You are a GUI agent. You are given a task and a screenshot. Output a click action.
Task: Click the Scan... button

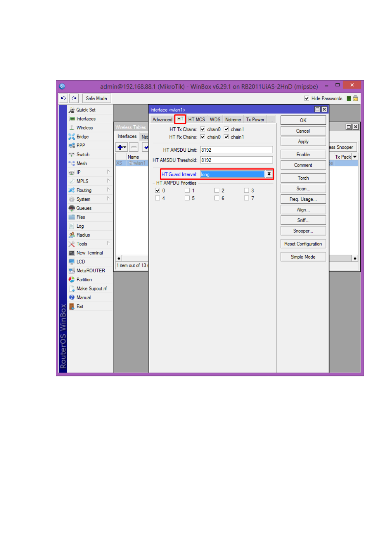click(x=303, y=189)
